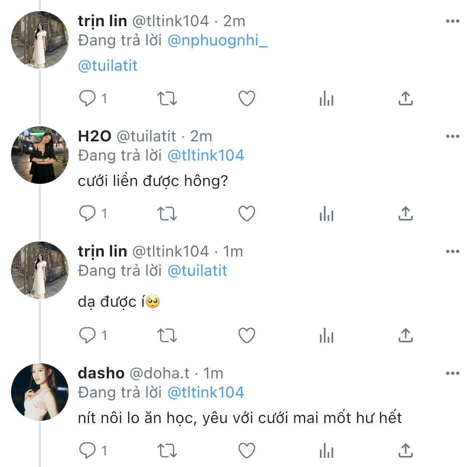Open dasho's profile picture
This screenshot has height=467, width=476.
tap(40, 392)
